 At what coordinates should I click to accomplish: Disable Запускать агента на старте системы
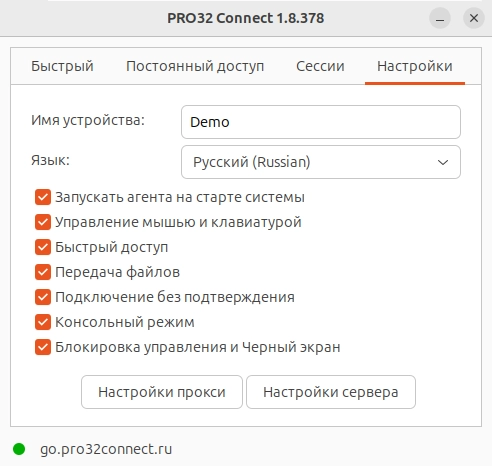click(43, 197)
